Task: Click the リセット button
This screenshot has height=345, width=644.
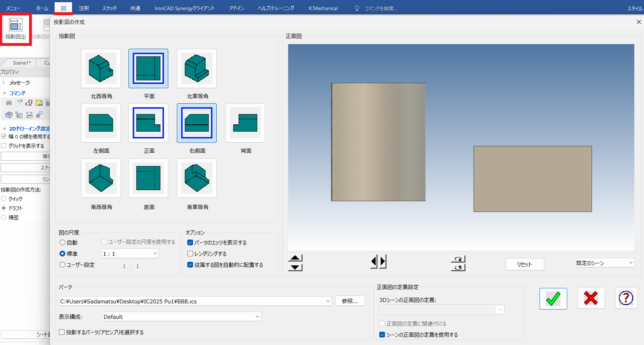Action: point(524,265)
